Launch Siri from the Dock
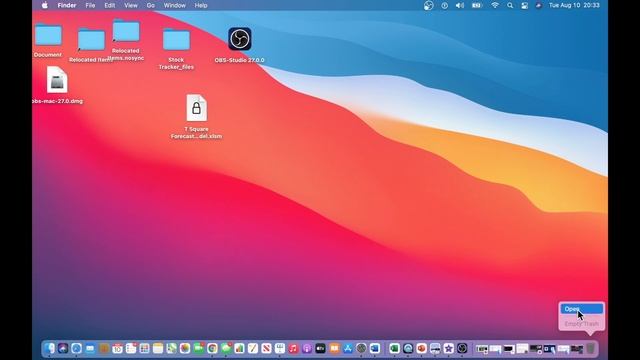The height and width of the screenshot is (360, 640). [x=63, y=348]
